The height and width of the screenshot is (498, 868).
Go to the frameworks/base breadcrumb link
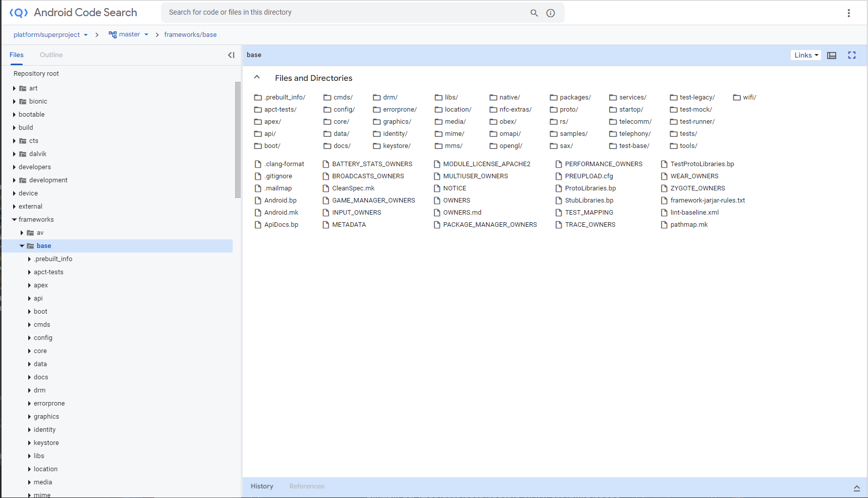[x=190, y=35]
